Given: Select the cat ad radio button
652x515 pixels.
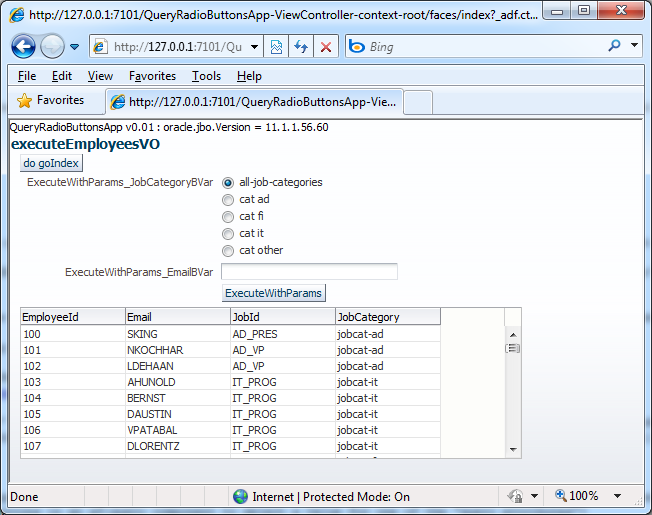Looking at the screenshot, I should coord(228,200).
